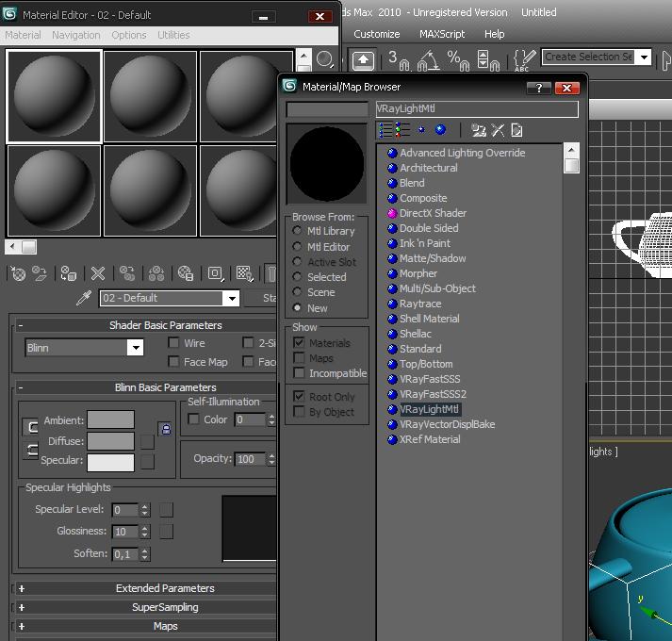Click 3D Snaps toggle in main toolbar
The width and height of the screenshot is (672, 641).
click(399, 59)
